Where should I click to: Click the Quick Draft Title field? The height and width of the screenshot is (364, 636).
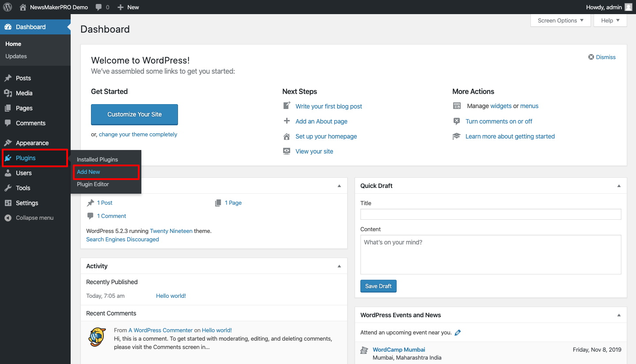point(491,214)
